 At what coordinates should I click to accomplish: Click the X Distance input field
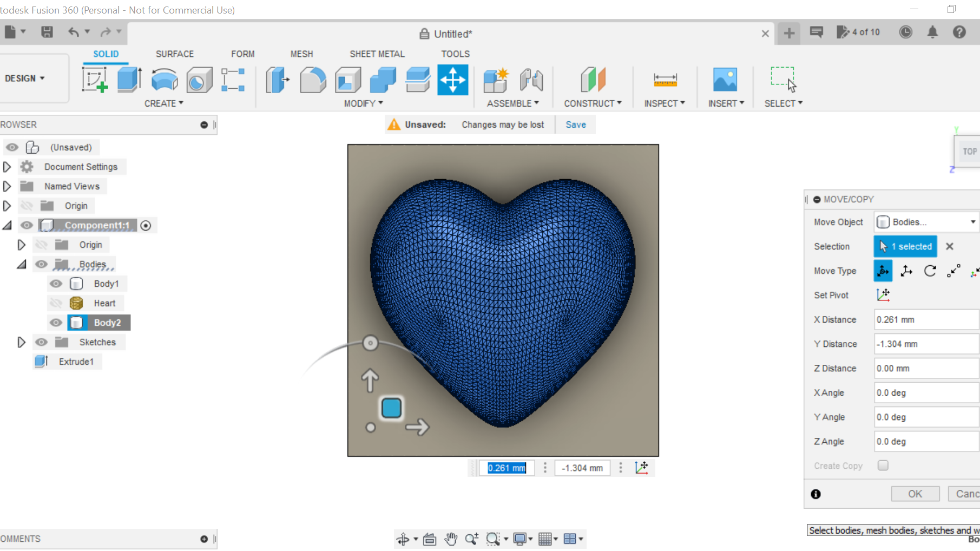coord(925,319)
